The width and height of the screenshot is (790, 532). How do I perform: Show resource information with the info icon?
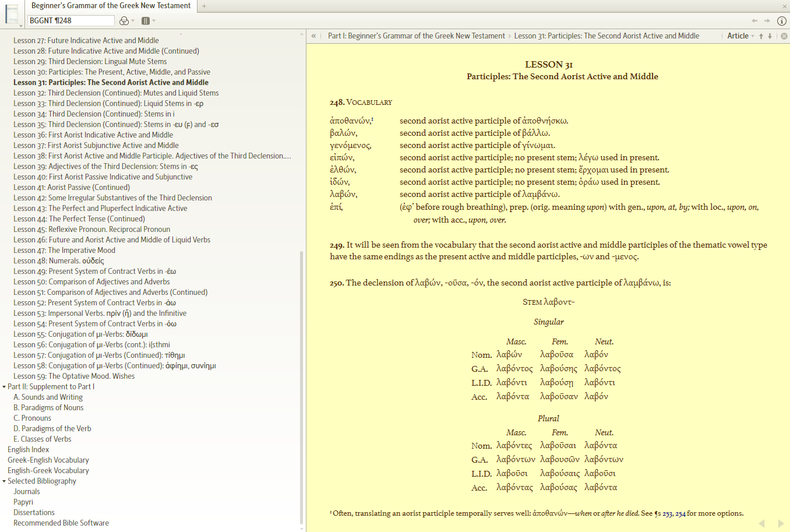782,21
